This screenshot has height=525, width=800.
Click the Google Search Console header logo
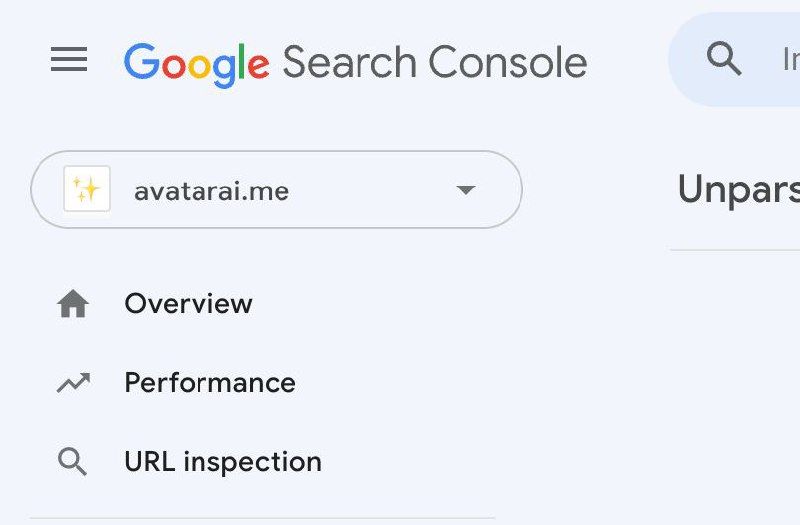pyautogui.click(x=355, y=62)
